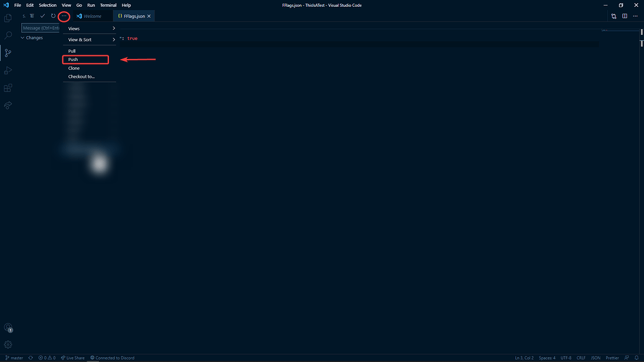This screenshot has width=644, height=362.
Task: Click Live Share in status bar
Action: [x=73, y=358]
